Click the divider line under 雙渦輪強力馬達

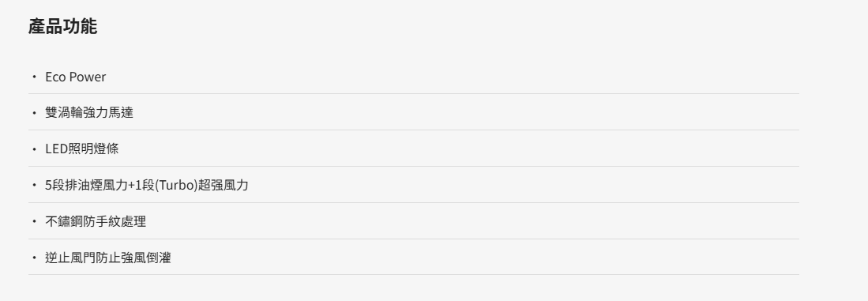pyautogui.click(x=414, y=130)
